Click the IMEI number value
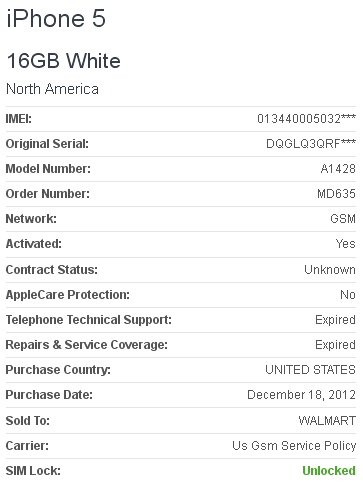Image resolution: width=363 pixels, height=483 pixels. (x=306, y=119)
